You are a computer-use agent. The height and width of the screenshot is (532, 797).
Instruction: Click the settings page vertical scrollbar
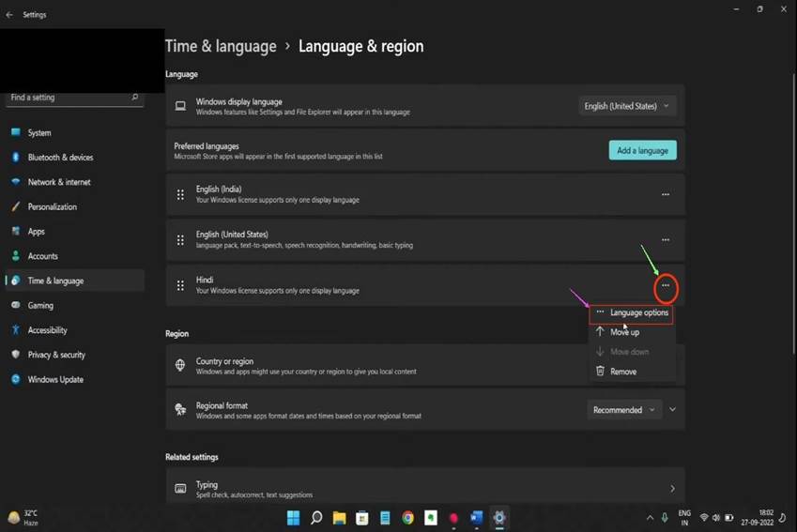[x=793, y=213]
